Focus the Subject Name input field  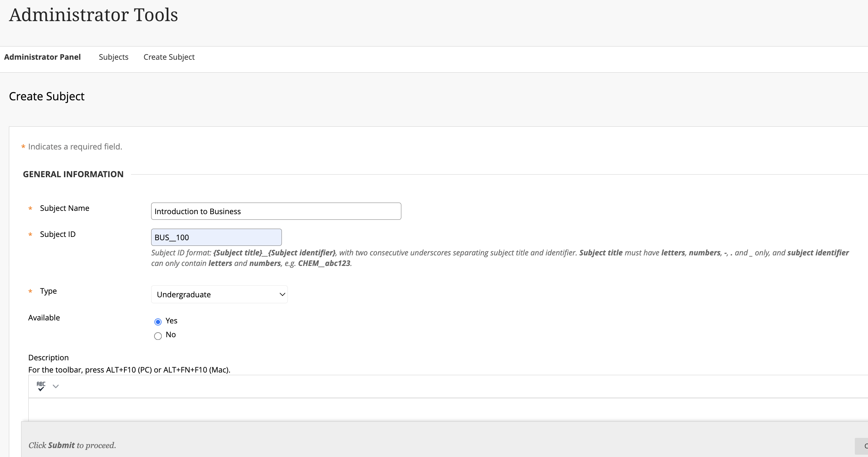click(x=276, y=211)
